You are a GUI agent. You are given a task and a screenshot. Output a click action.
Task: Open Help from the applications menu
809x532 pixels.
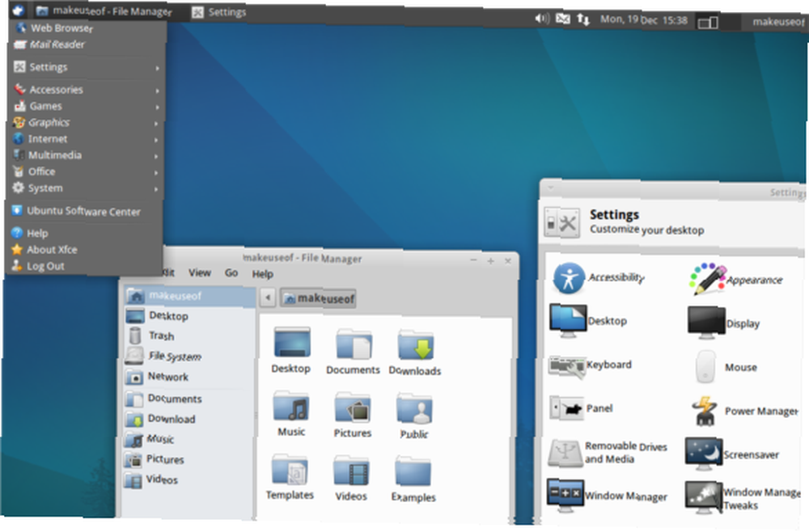[84, 233]
